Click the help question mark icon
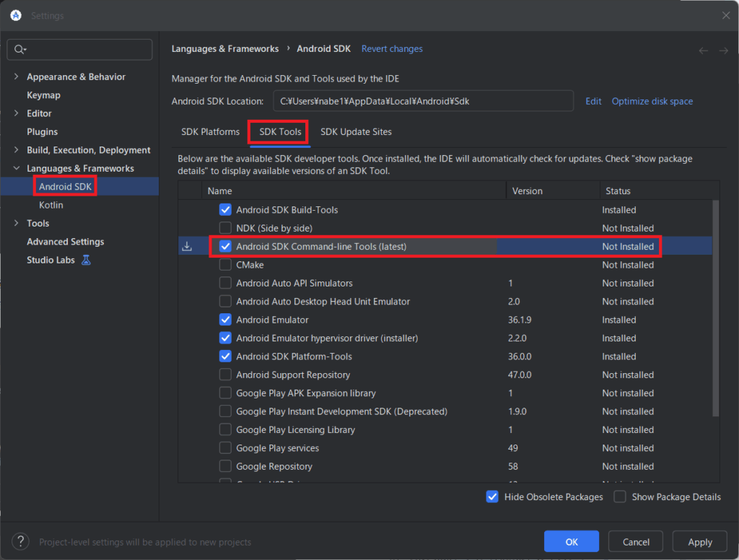Image resolution: width=739 pixels, height=560 pixels. pyautogui.click(x=21, y=541)
